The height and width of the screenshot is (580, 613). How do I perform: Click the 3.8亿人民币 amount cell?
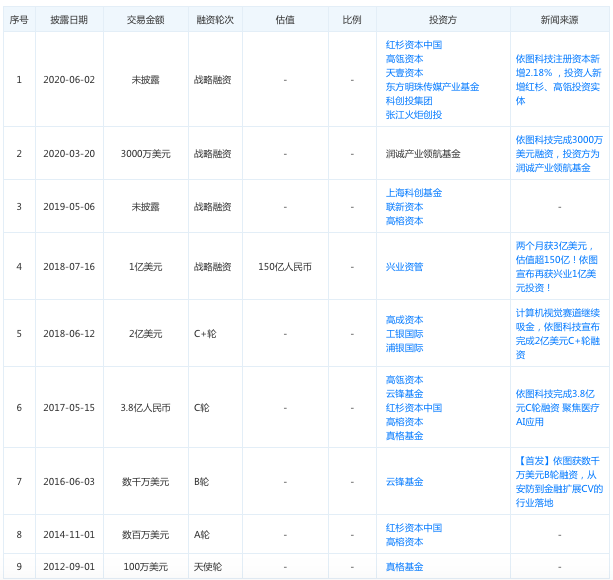[x=145, y=408]
